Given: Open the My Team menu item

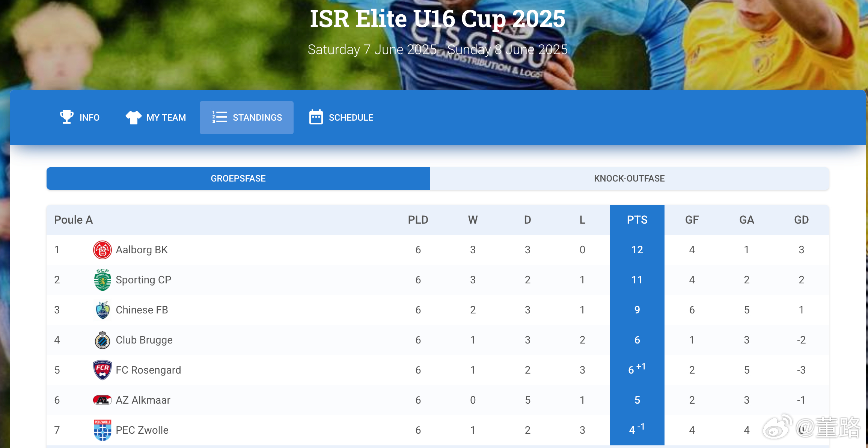Looking at the screenshot, I should pyautogui.click(x=166, y=118).
